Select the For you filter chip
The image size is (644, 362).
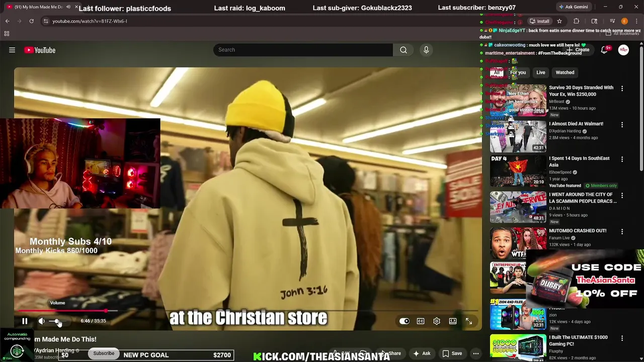click(x=518, y=72)
